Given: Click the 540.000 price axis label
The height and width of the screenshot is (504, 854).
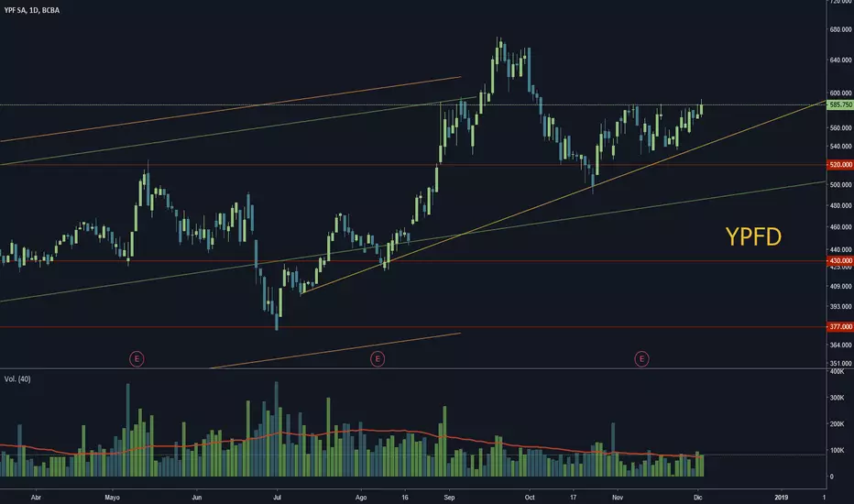Looking at the screenshot, I should pos(840,147).
